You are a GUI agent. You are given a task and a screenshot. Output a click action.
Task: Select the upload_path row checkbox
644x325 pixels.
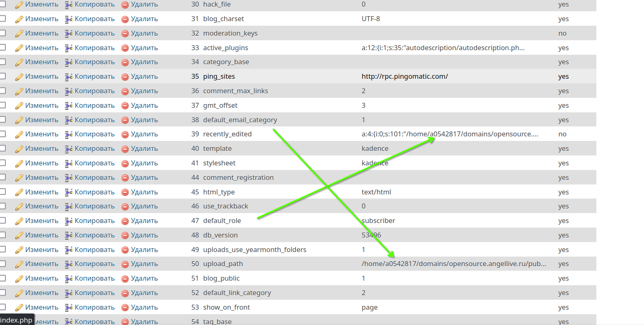(2, 264)
